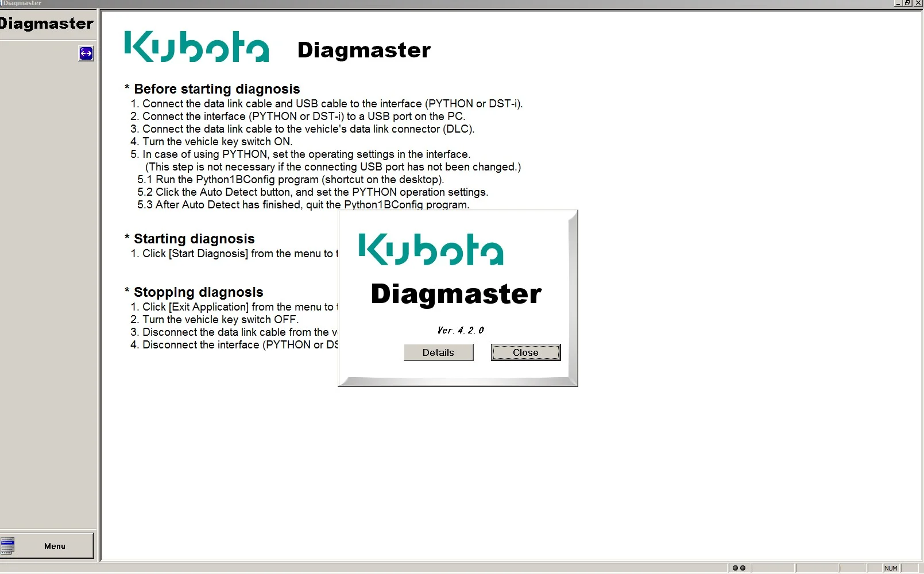Screen dimensions: 924x574
Task: Click the note "This step is not necessary"
Action: 333,167
